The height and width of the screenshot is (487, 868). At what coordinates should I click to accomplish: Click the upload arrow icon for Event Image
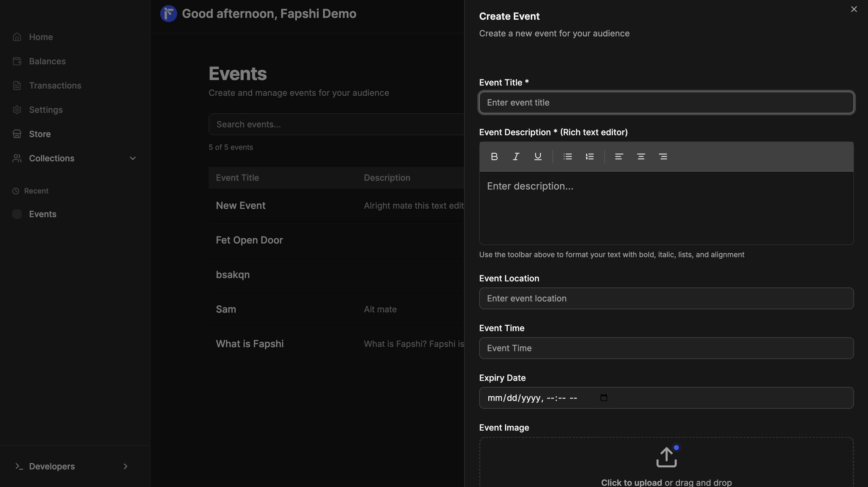[666, 457]
